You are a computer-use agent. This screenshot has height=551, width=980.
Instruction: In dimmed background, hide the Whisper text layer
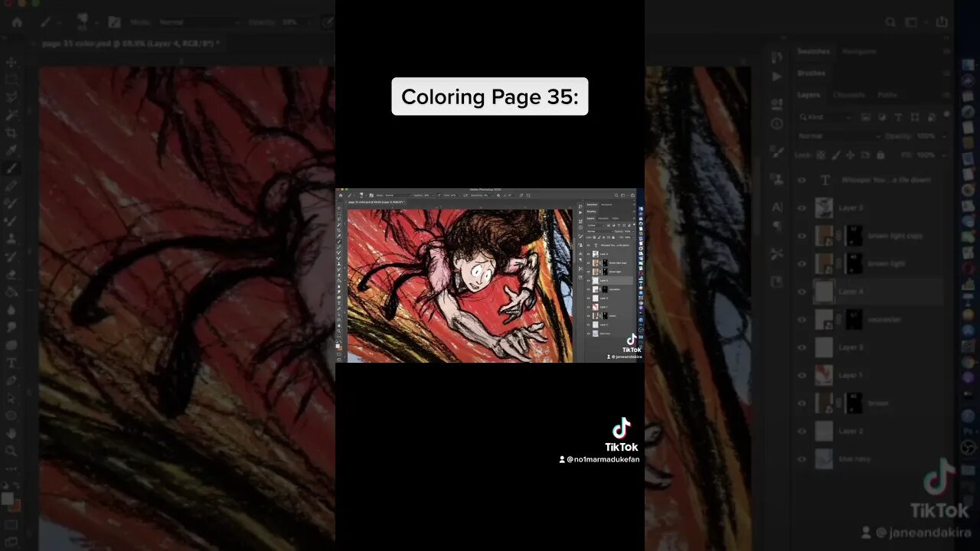(x=802, y=181)
